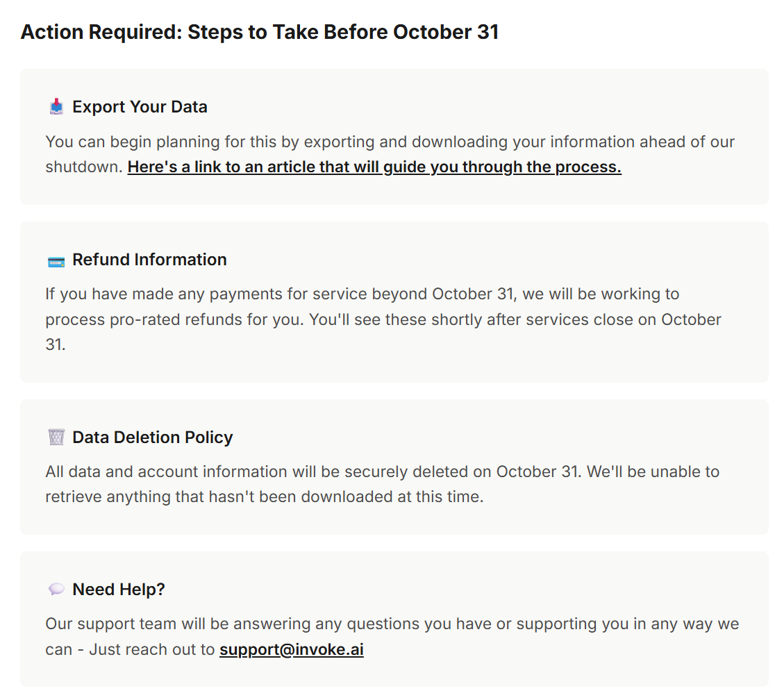775x700 pixels.
Task: Click the Data Deletion Policy wastebasket icon
Action: pos(56,437)
